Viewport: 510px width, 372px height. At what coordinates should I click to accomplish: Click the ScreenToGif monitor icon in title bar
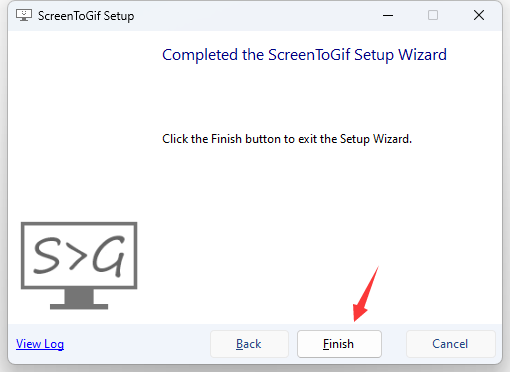coord(24,15)
